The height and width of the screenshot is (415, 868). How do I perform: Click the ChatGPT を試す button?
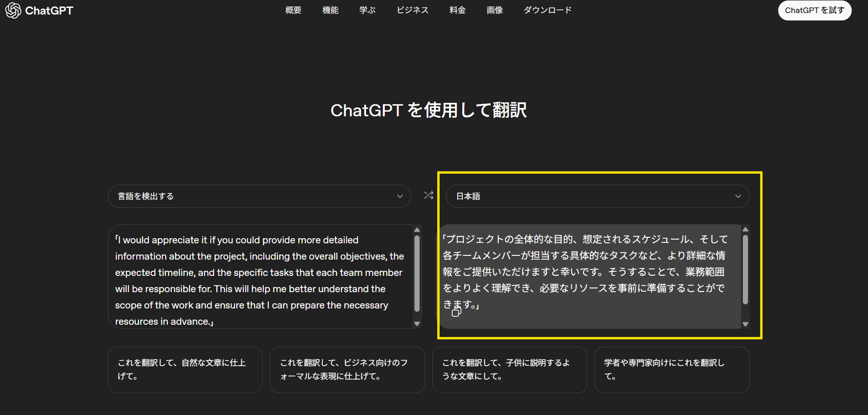point(814,10)
